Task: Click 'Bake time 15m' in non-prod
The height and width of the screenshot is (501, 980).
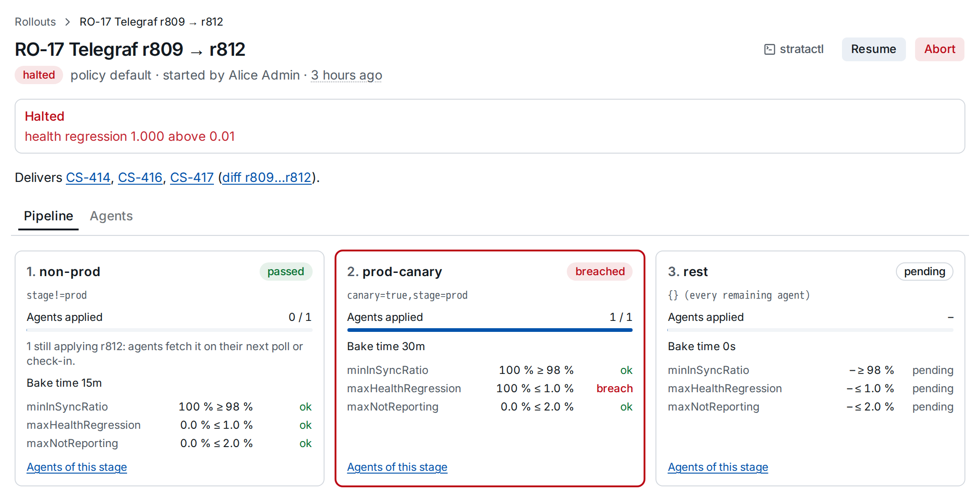Action: pos(64,383)
